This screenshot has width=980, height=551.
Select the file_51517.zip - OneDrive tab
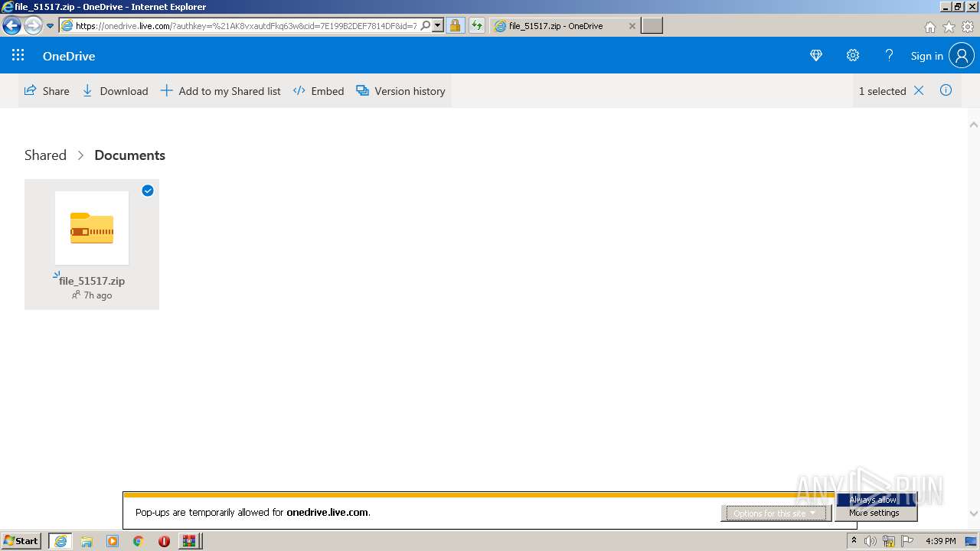pos(564,25)
